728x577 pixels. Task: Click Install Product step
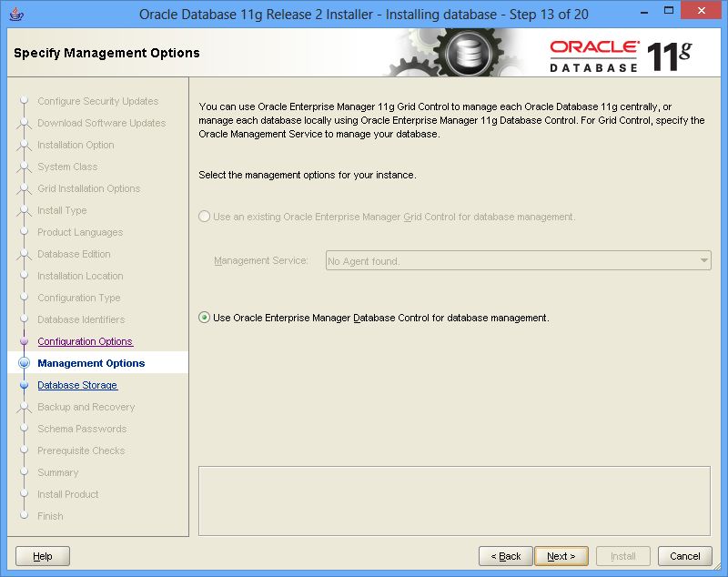click(x=67, y=494)
